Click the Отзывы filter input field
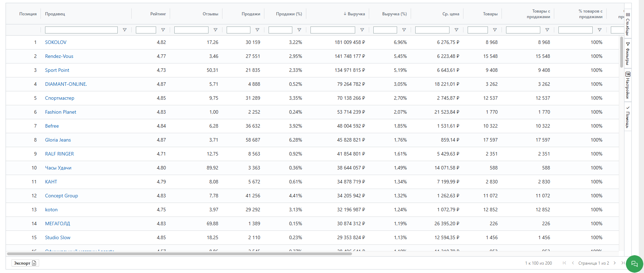This screenshot has width=644, height=273. click(191, 30)
